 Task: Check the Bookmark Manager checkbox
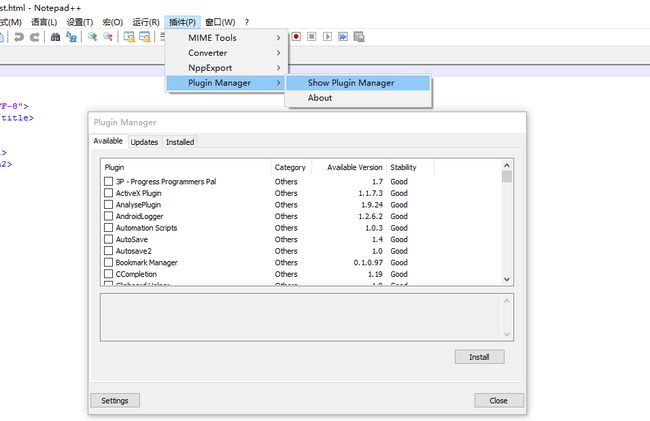click(x=108, y=262)
